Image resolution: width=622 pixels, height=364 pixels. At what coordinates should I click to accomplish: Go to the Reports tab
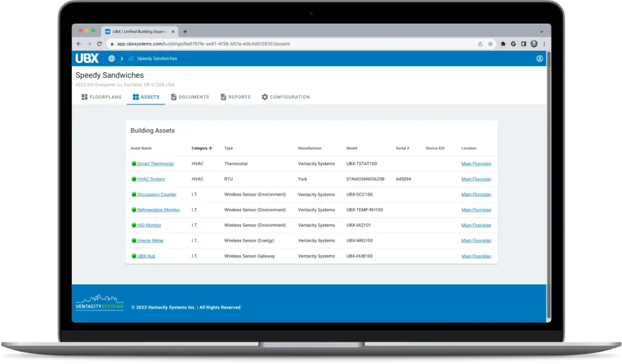click(235, 97)
